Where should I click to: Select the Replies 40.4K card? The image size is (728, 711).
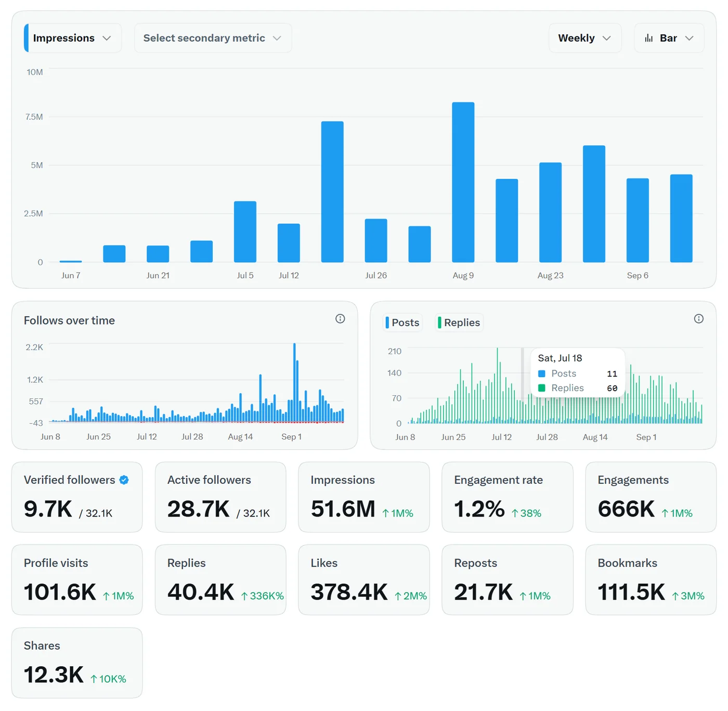pyautogui.click(x=220, y=580)
